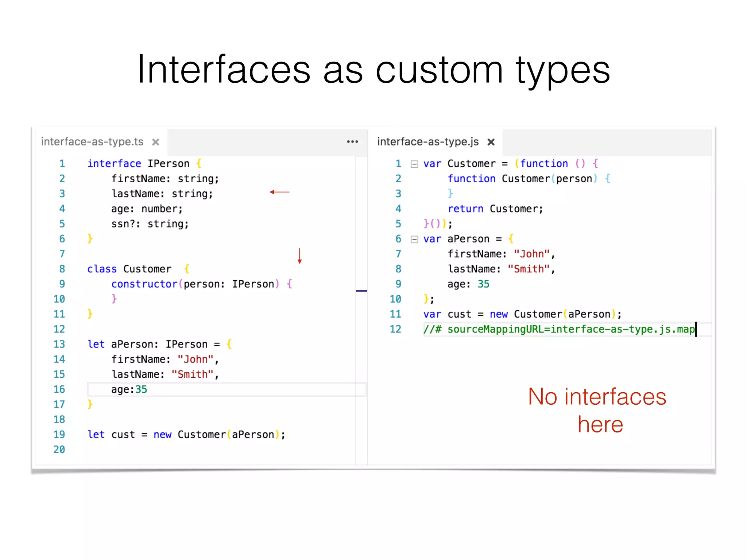This screenshot has width=747, height=560.
Task: Collapse the var Customer fold marker
Action: (x=414, y=164)
